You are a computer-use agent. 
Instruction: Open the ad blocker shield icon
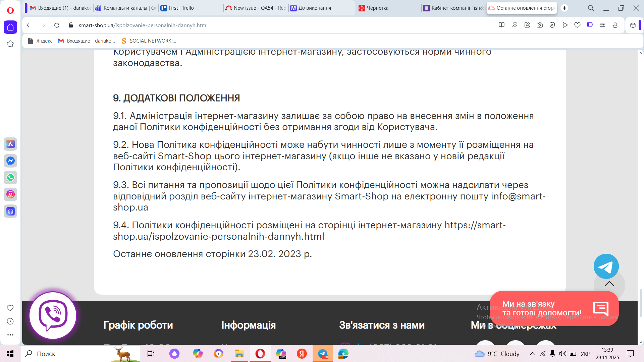tap(552, 25)
